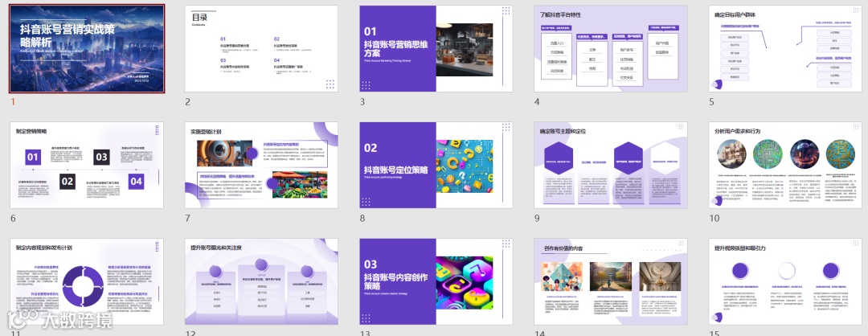Select slide 1 title thumbnail 抖音账号营销实战策略解析

tap(87, 49)
